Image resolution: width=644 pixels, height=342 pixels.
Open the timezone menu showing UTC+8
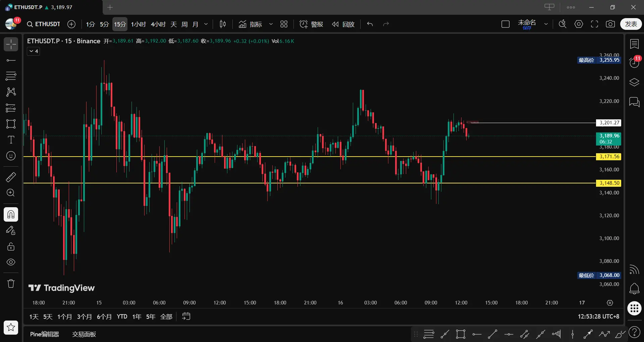pos(598,317)
